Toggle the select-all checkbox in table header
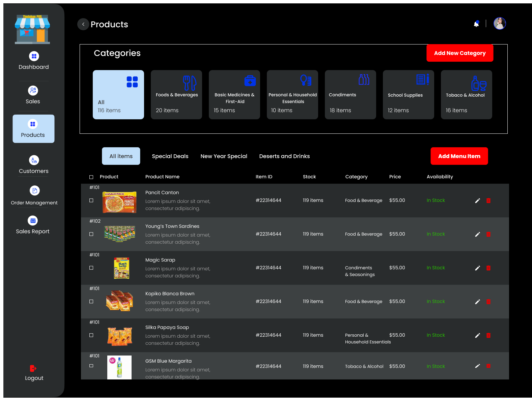The width and height of the screenshot is (532, 401). [91, 177]
